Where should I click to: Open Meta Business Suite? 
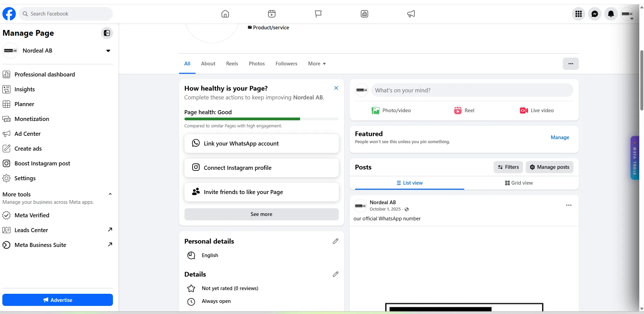(58, 245)
